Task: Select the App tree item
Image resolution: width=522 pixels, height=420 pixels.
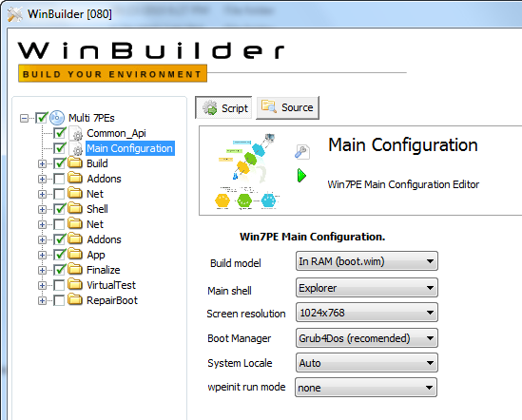Action: 96,255
